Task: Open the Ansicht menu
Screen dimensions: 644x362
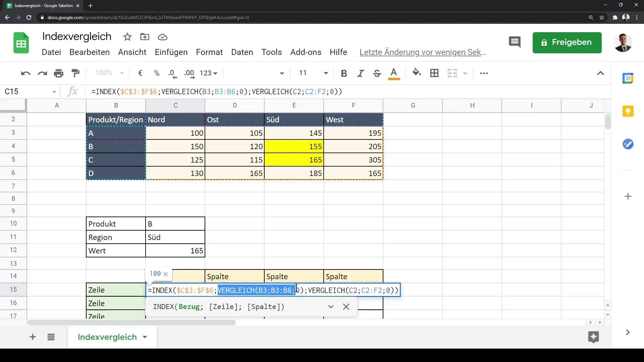Action: (x=132, y=52)
